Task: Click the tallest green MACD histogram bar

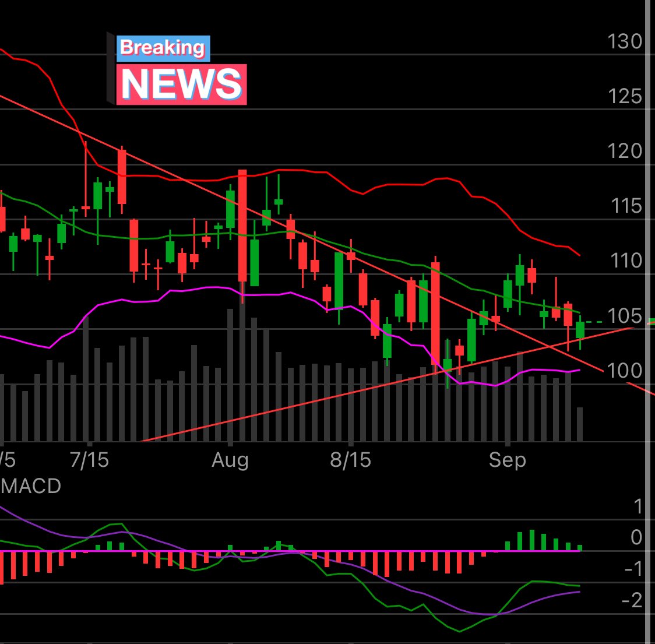Action: coord(532,540)
